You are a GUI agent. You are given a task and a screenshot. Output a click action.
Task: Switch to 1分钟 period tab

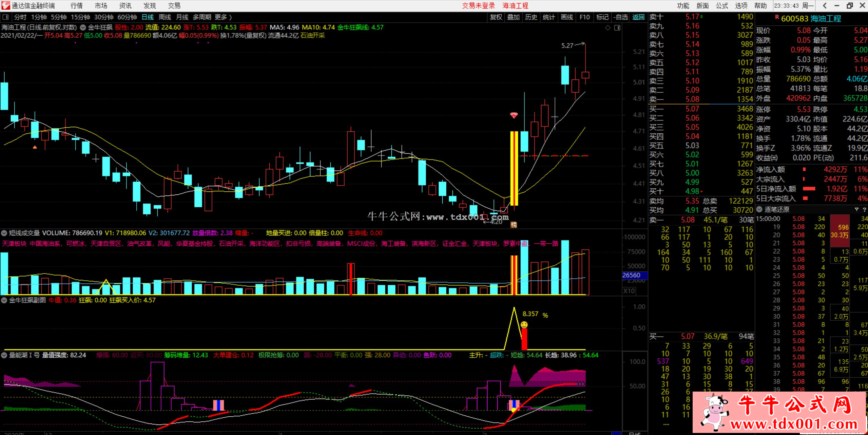point(39,17)
